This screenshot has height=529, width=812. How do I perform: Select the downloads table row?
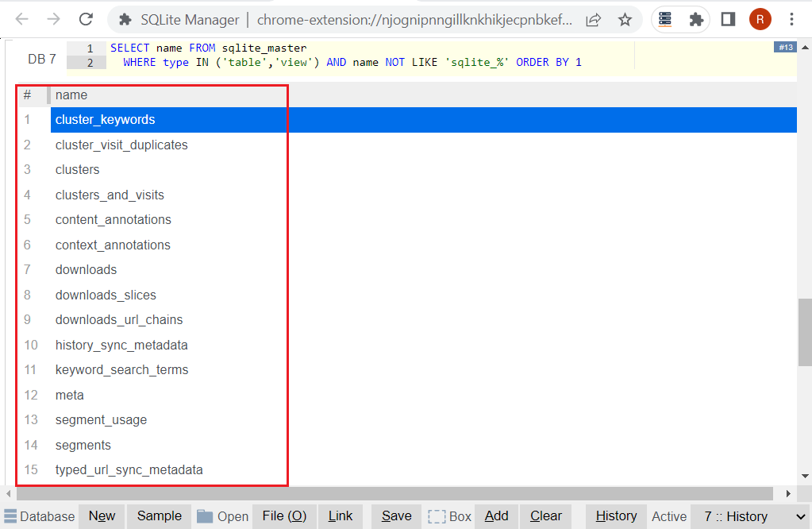86,270
